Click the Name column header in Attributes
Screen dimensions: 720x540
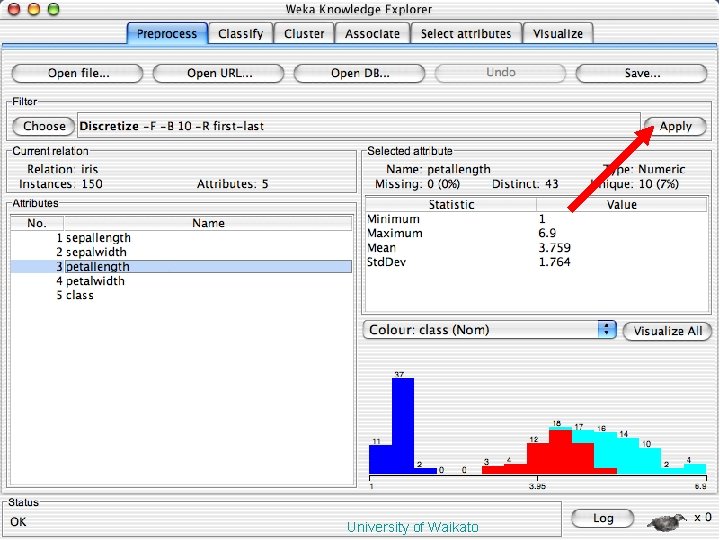(x=208, y=223)
